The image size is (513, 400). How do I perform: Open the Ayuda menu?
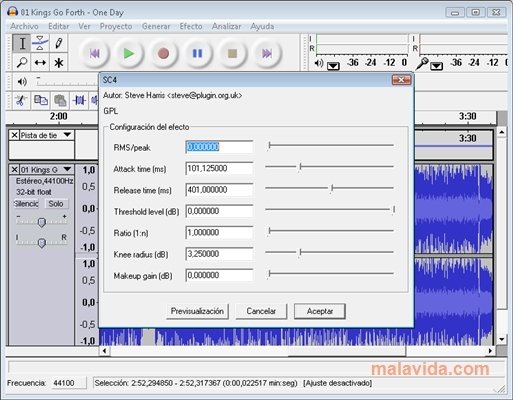coord(262,26)
